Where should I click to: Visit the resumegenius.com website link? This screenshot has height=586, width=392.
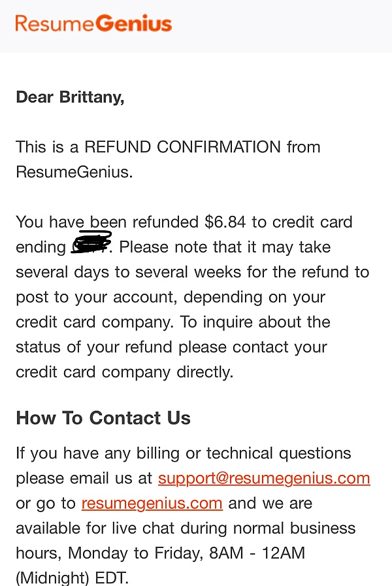click(x=152, y=503)
